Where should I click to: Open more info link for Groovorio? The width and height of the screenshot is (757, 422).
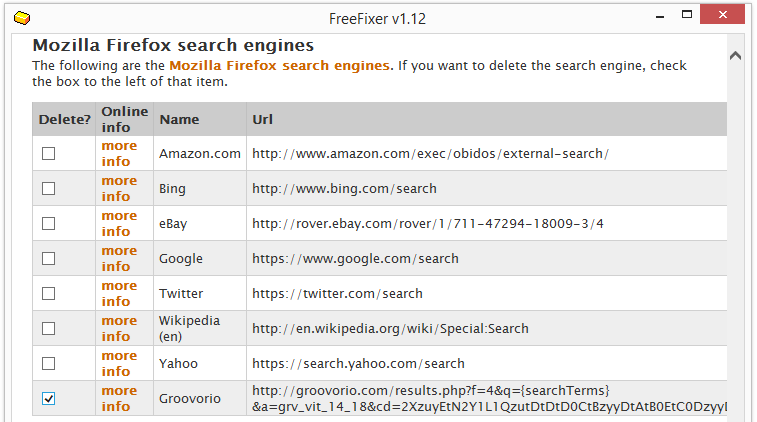coord(119,398)
